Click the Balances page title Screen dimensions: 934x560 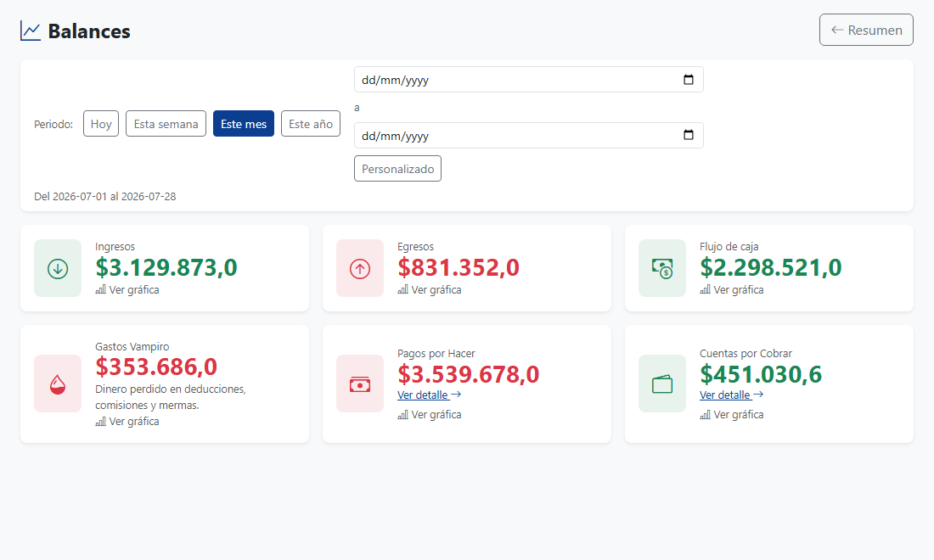point(89,31)
